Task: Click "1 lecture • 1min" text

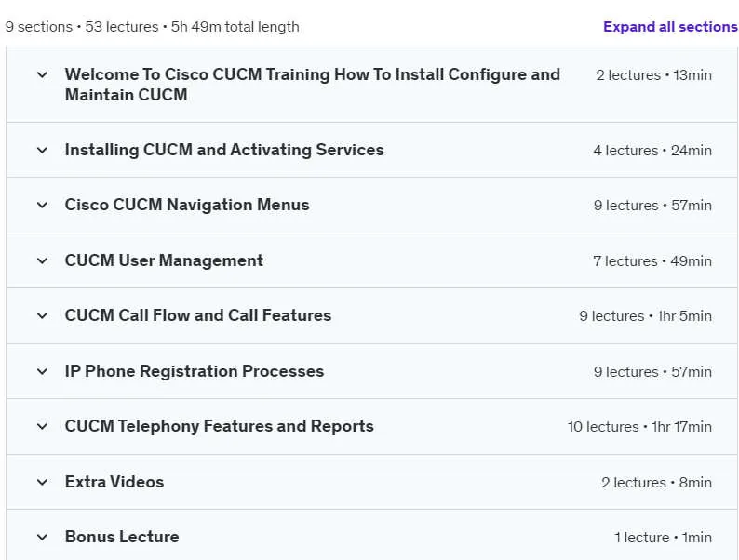Action: 663,538
